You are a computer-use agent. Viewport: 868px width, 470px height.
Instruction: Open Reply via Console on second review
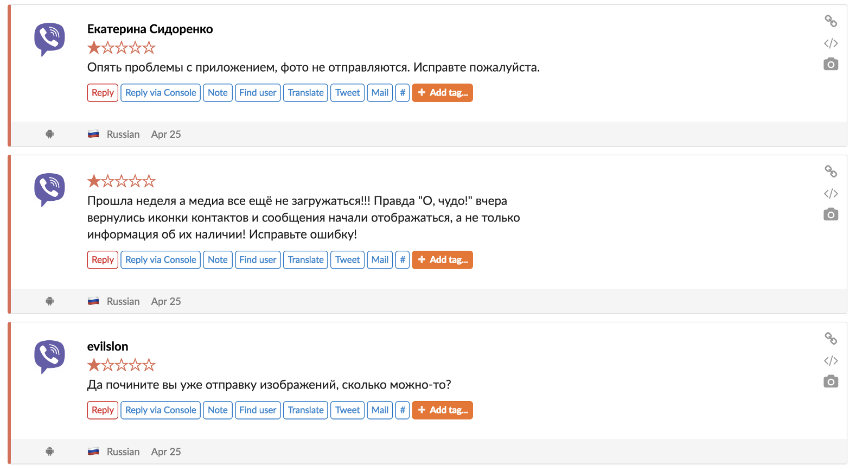pyautogui.click(x=161, y=260)
